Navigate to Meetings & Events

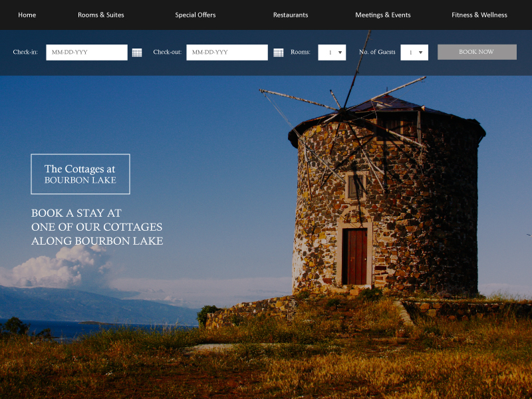click(x=383, y=15)
